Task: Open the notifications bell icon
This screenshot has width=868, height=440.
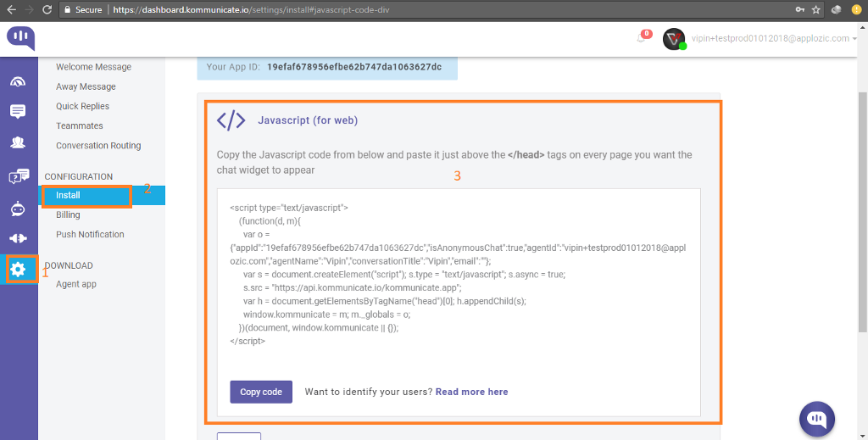Action: [x=642, y=37]
